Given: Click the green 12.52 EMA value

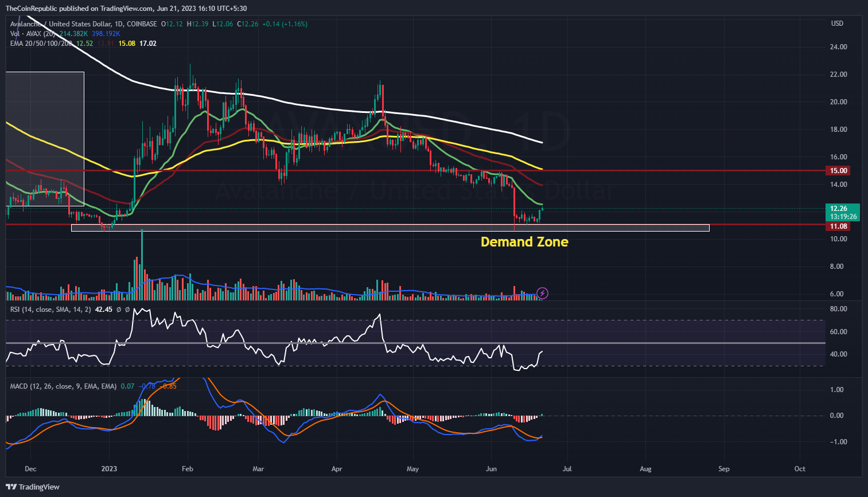Looking at the screenshot, I should (85, 44).
